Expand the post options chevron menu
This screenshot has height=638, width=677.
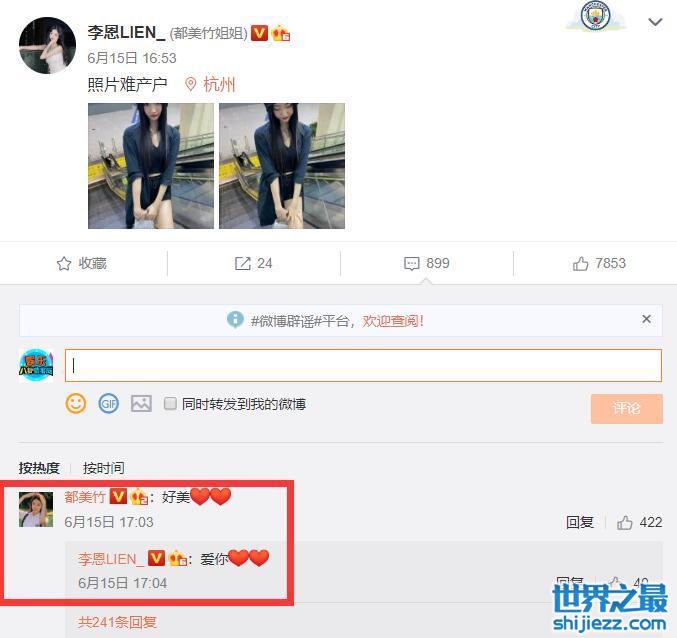655,22
